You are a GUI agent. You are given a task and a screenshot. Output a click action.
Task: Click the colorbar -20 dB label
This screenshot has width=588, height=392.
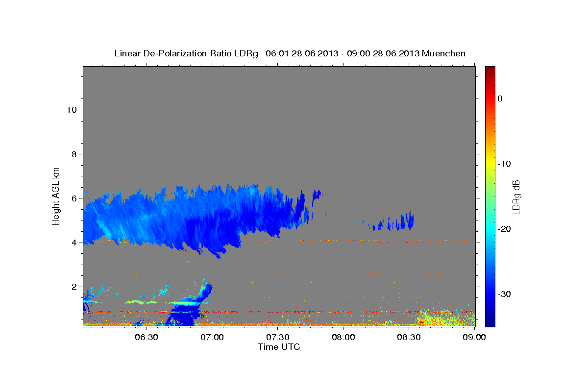[x=505, y=229]
